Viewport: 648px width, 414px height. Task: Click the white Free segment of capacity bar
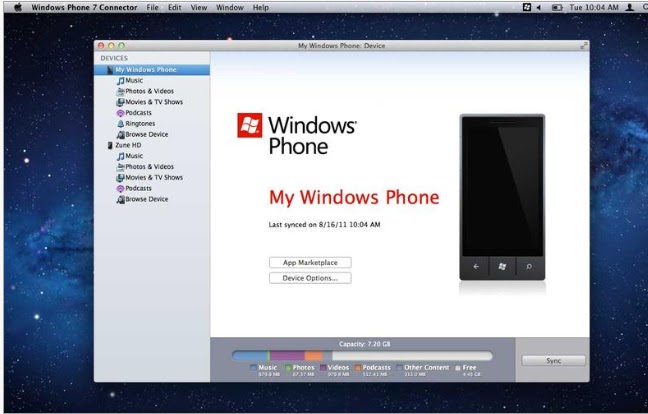(x=412, y=355)
